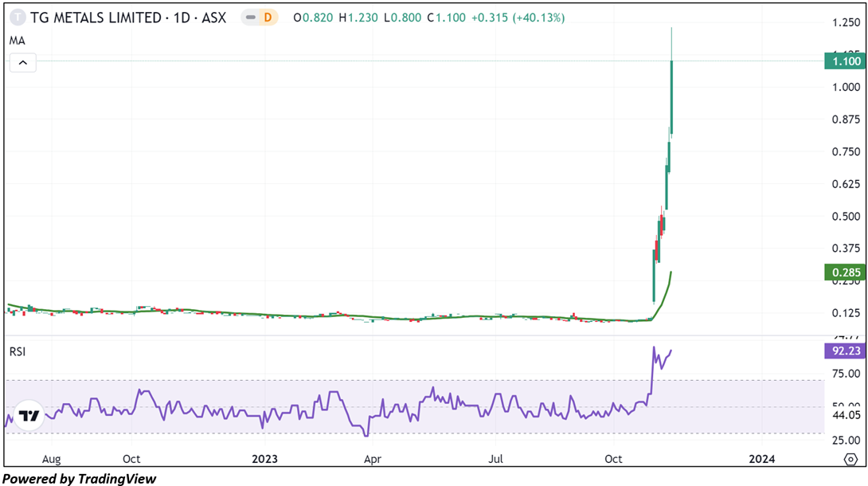Click the 2024 time axis label
This screenshot has height=486, width=868.
[762, 460]
